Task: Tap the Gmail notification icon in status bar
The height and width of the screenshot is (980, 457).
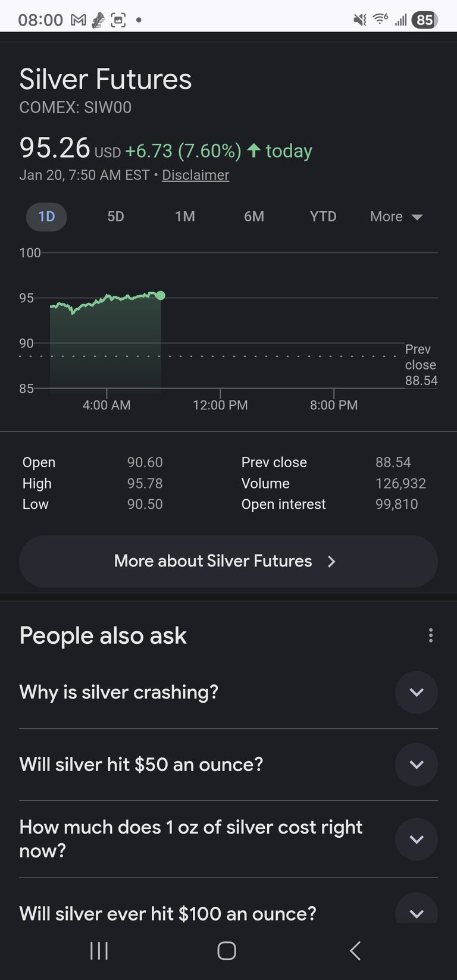Action: click(78, 20)
